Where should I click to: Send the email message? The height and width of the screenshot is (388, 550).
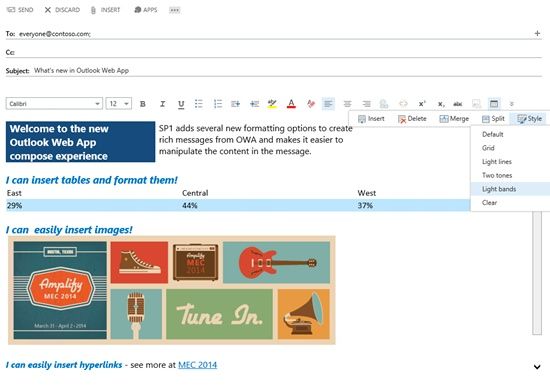point(20,10)
